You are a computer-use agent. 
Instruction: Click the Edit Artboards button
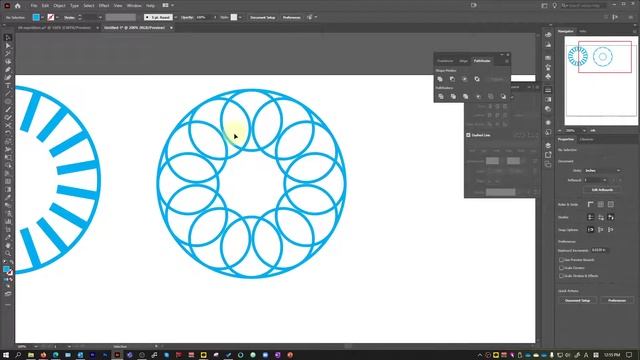point(602,190)
